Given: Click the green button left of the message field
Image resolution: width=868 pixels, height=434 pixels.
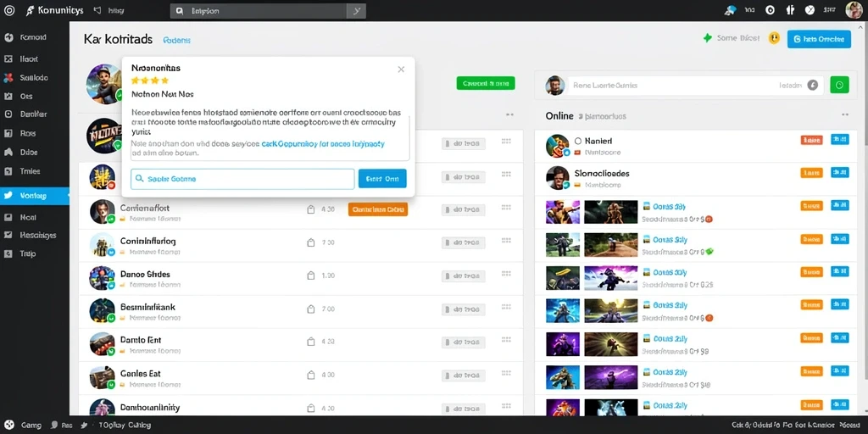Looking at the screenshot, I should coord(486,83).
